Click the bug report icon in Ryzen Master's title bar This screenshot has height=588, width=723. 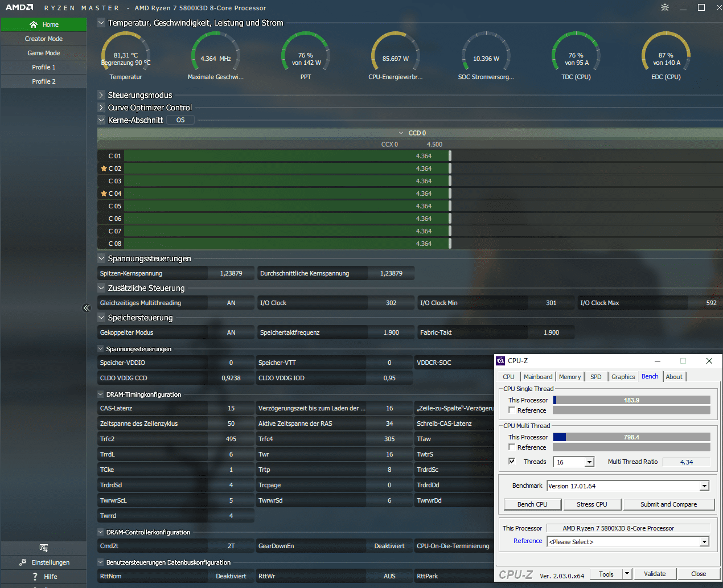(x=665, y=7)
